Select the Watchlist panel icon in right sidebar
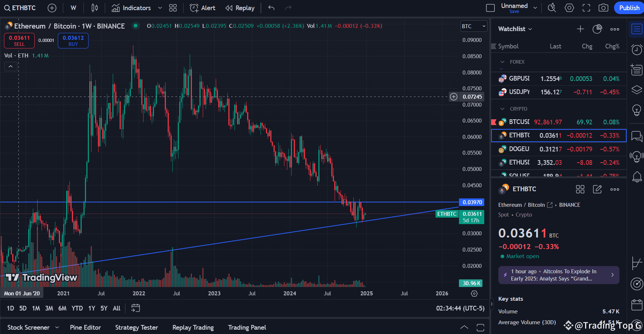The height and width of the screenshot is (334, 644). (x=636, y=29)
